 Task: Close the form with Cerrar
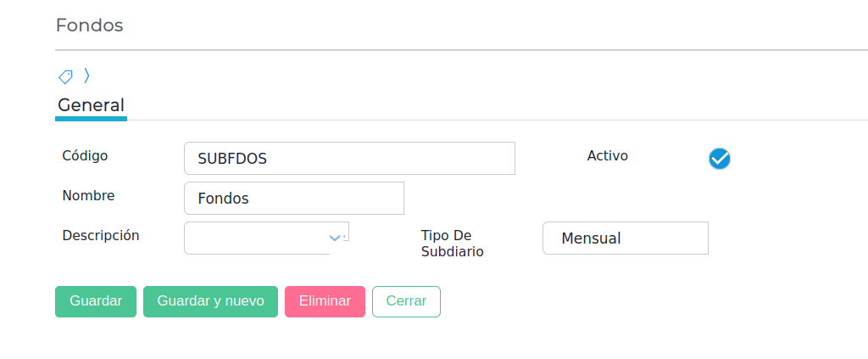(x=406, y=301)
